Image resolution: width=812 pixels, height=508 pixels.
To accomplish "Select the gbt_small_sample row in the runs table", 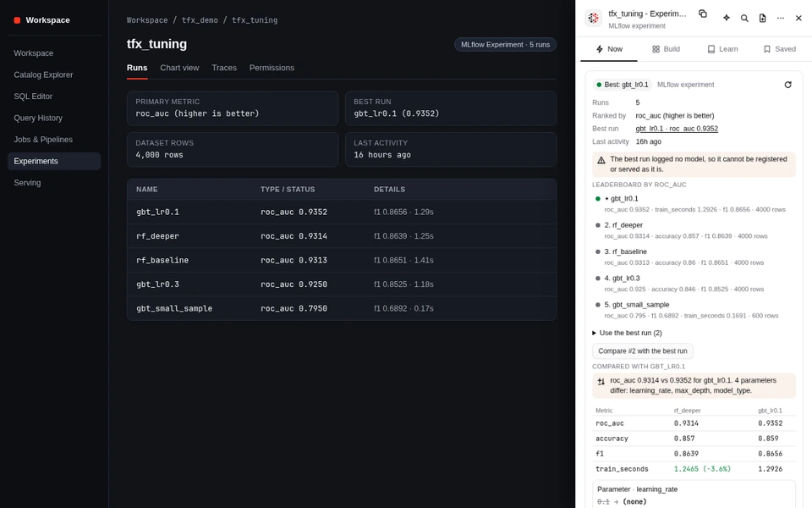I will (x=342, y=308).
